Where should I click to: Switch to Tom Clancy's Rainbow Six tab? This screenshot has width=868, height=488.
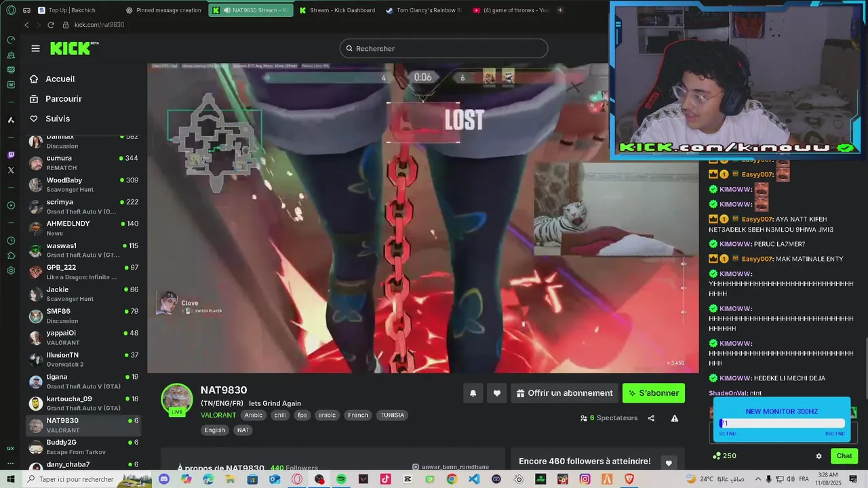(x=424, y=10)
